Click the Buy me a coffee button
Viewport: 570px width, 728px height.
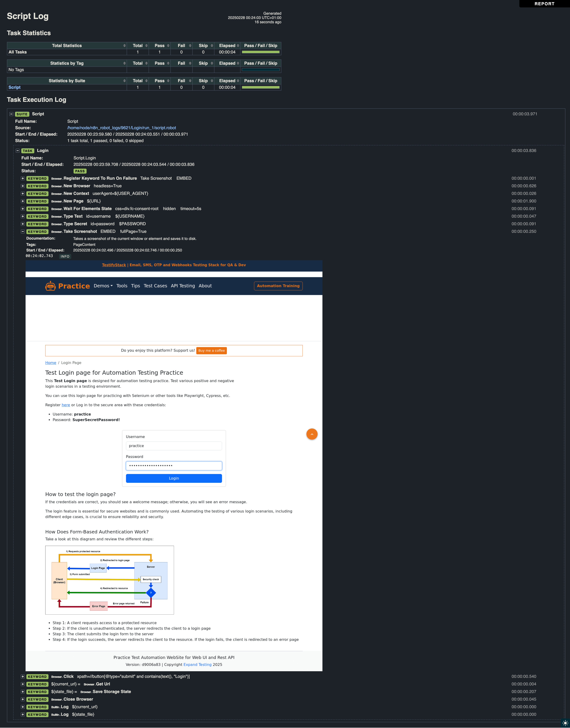(x=211, y=350)
